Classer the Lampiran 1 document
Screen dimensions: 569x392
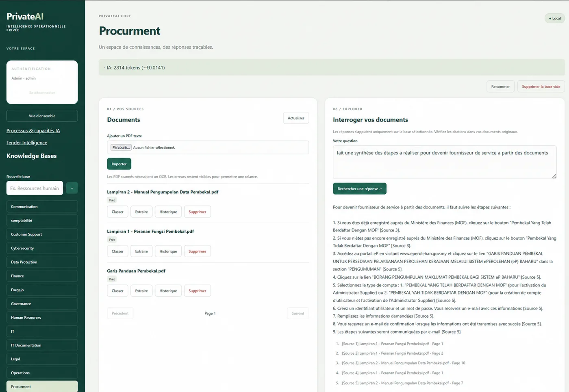[x=117, y=251]
